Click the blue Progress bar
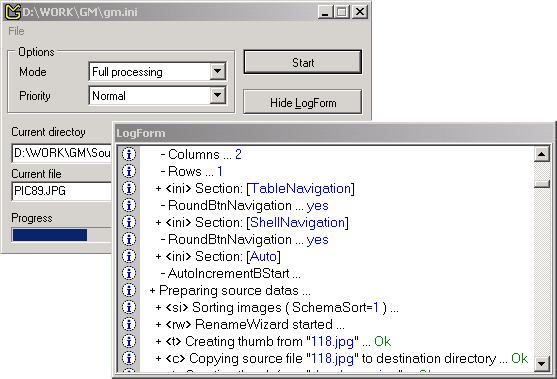This screenshot has height=379, width=557. point(50,235)
